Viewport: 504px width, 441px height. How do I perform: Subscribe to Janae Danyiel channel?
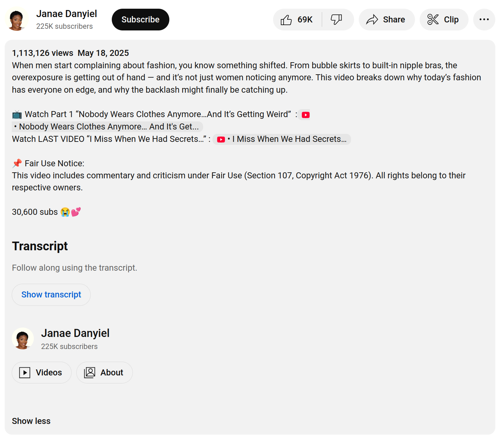[140, 20]
